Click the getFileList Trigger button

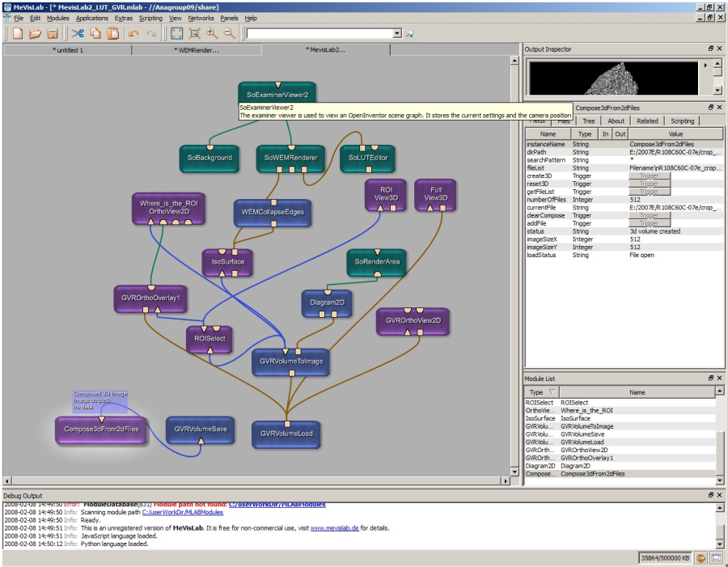649,192
